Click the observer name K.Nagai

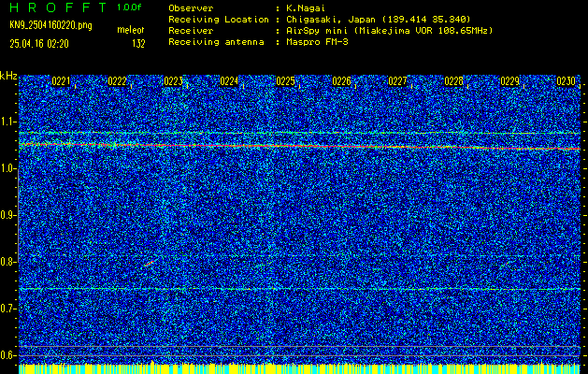pyautogui.click(x=305, y=7)
